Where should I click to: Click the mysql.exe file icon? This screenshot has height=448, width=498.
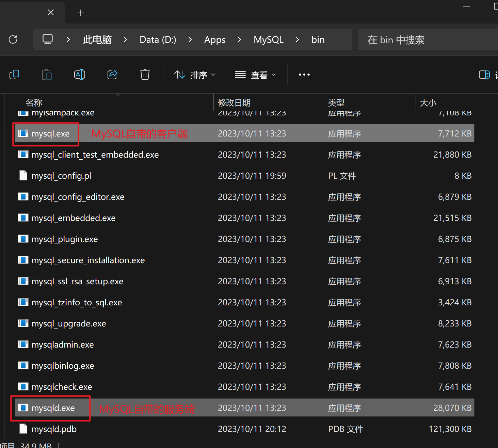[23, 133]
